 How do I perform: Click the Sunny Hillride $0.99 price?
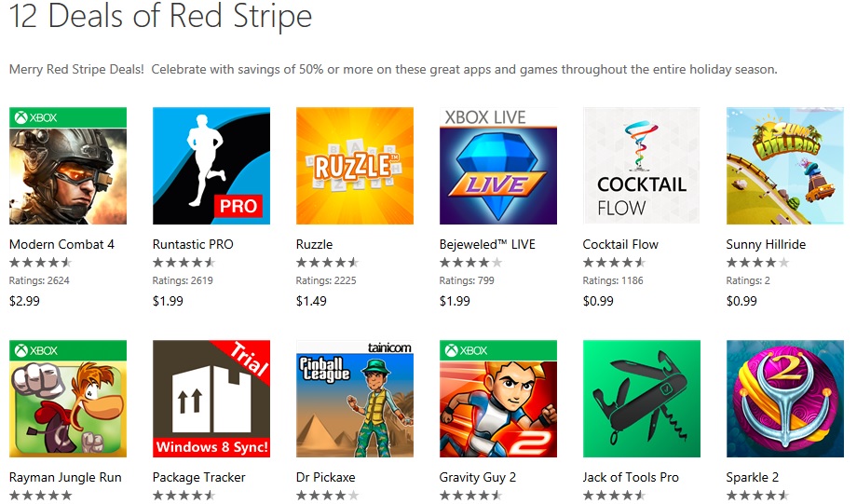(x=741, y=301)
